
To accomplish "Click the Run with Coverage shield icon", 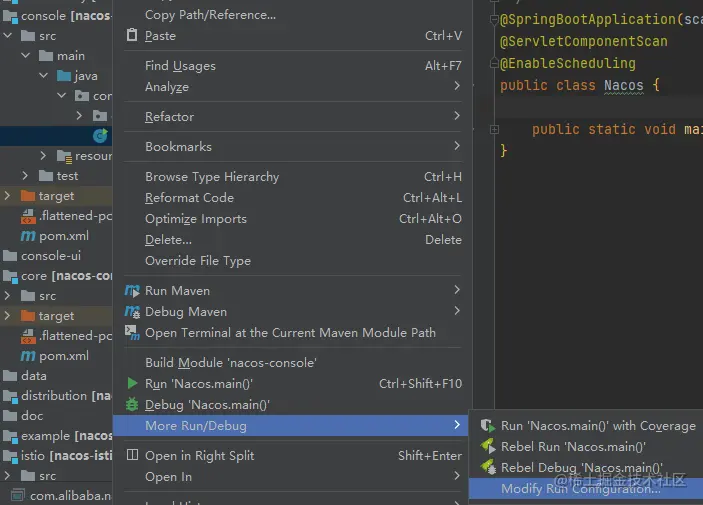I will click(487, 425).
